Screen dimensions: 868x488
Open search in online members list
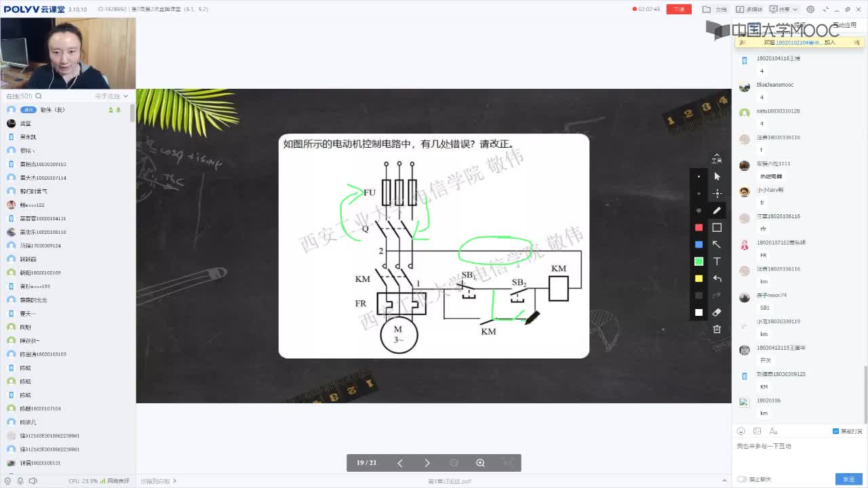click(39, 96)
